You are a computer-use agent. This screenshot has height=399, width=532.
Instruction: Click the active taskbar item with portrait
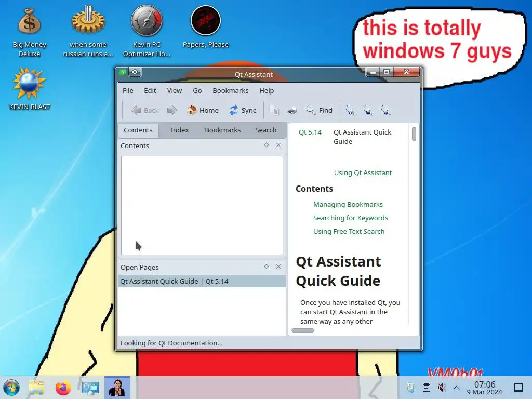tap(117, 388)
